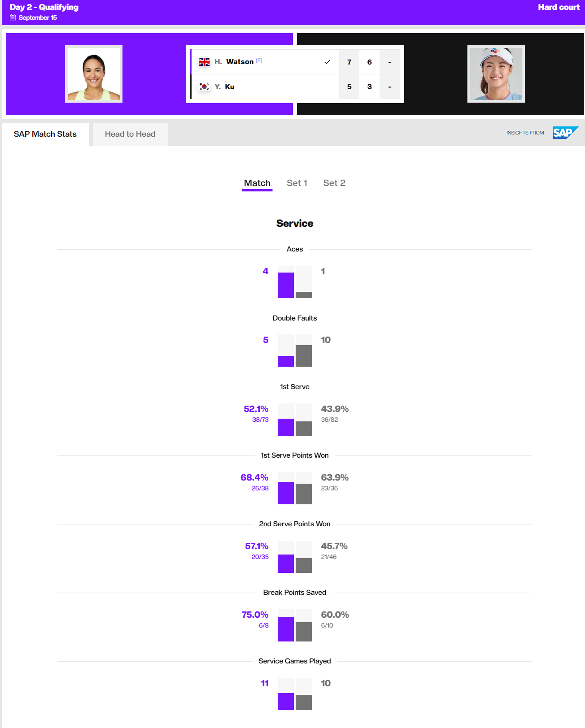This screenshot has width=585, height=728.
Task: Click the INSIGHTS FROM label
Action: click(525, 133)
